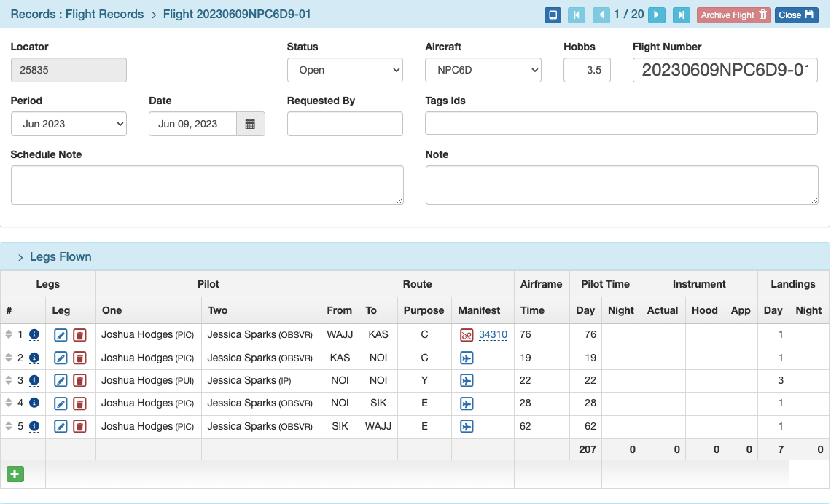Viewport: 831px width, 504px height.
Task: Open the manifest for leg 2
Action: coord(466,358)
